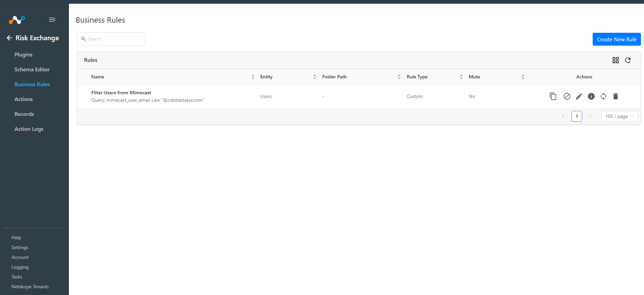Open Tasks link

pyautogui.click(x=17, y=277)
